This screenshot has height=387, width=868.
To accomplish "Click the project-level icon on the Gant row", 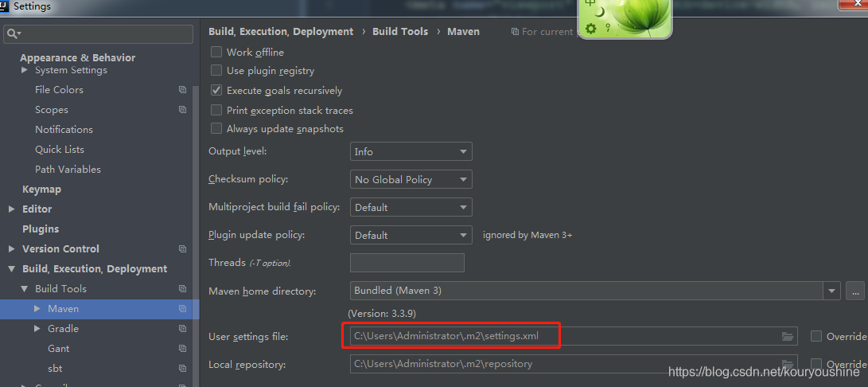I will tap(183, 349).
